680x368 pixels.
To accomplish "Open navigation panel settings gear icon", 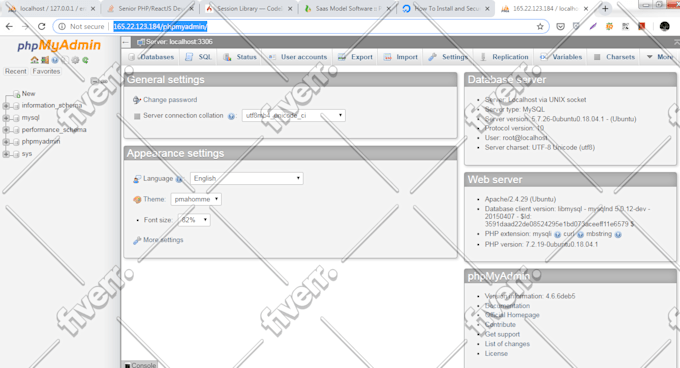I will 75,60.
